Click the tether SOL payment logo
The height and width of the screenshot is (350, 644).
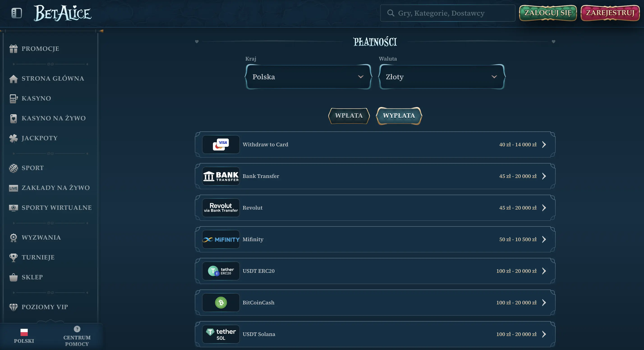pos(221,334)
